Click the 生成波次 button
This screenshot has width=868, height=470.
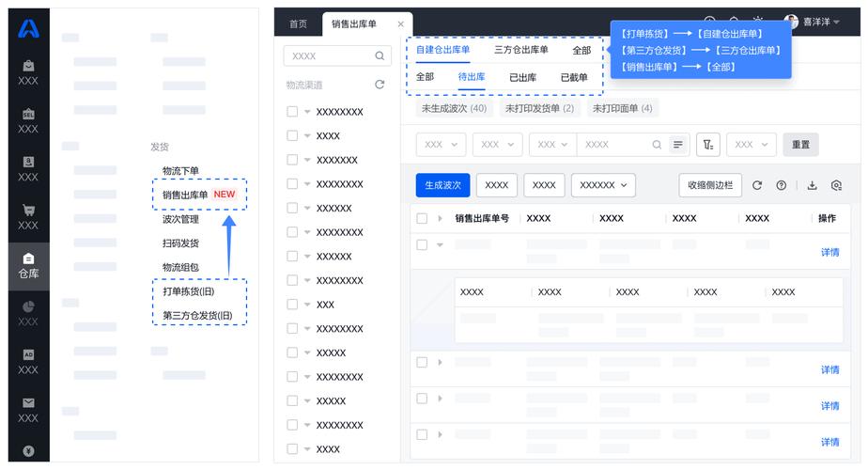click(x=442, y=185)
